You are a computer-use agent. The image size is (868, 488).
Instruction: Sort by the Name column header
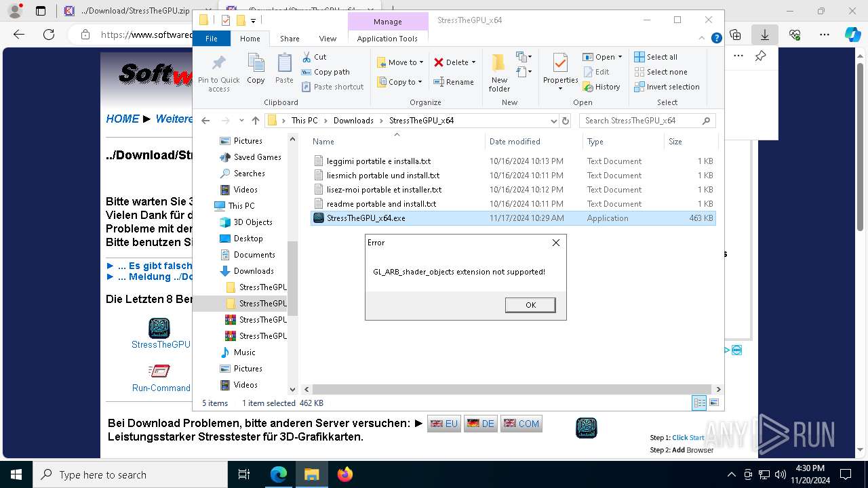[x=397, y=141]
